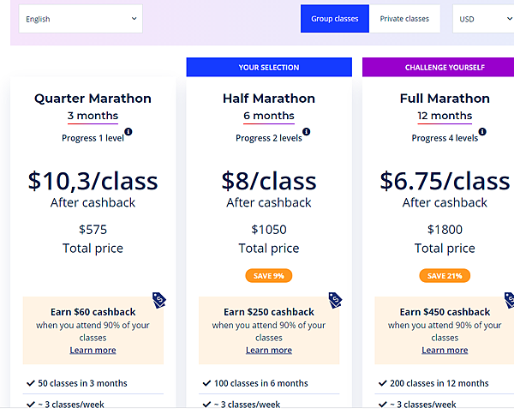This screenshot has width=514, height=420.
Task: Open Learn more under $60 cashback
Action: point(93,350)
